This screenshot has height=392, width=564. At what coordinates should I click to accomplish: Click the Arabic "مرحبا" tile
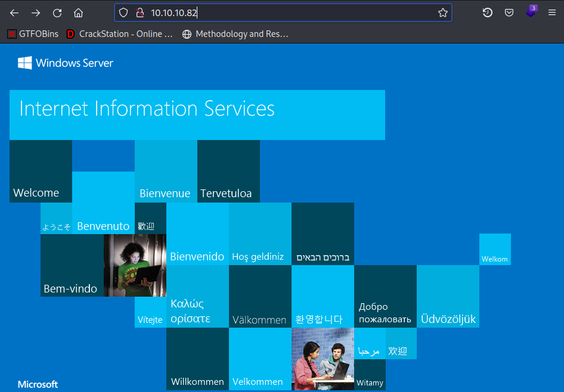point(370,344)
